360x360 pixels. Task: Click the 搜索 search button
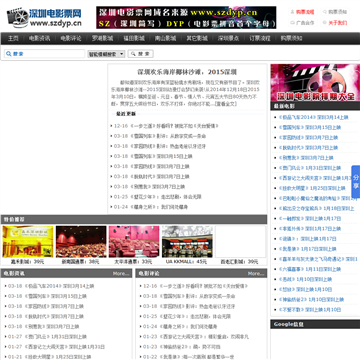(141, 54)
